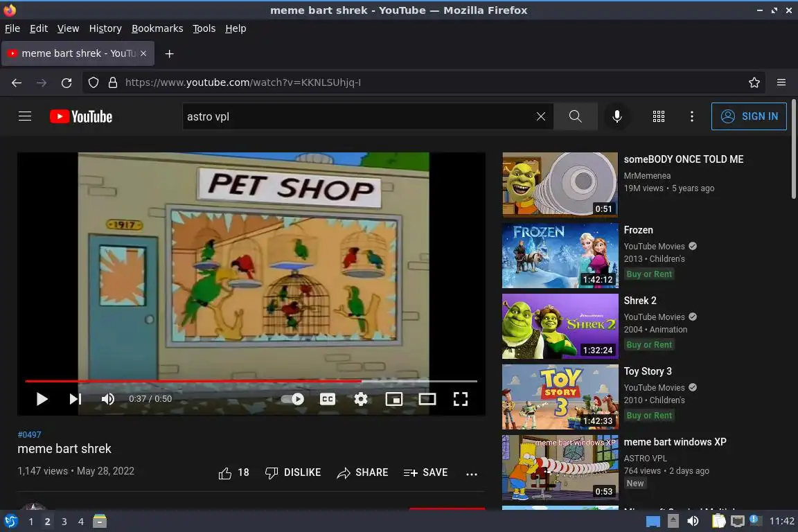Close the meme bart shrek tab
This screenshot has width=798, height=532.
(x=143, y=53)
